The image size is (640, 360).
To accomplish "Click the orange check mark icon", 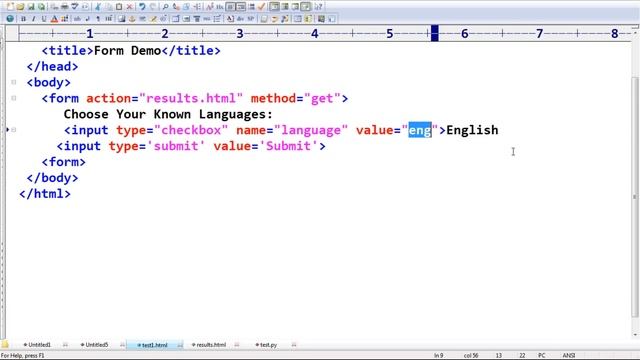I will pos(261,7).
